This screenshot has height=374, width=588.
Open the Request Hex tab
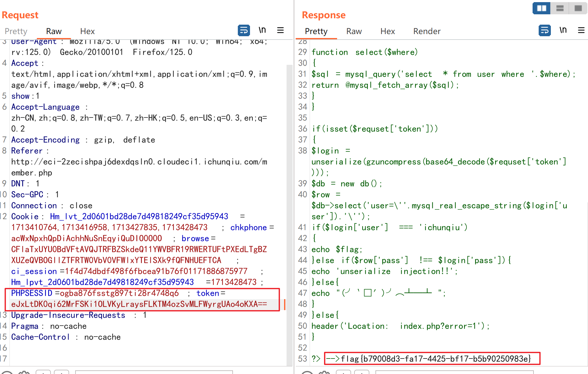click(x=87, y=31)
